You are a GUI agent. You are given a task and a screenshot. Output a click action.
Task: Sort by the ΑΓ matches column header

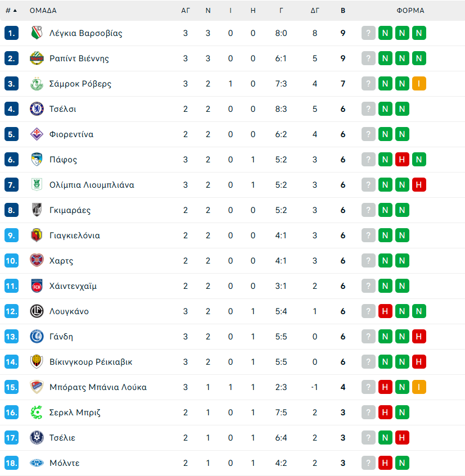186,10
